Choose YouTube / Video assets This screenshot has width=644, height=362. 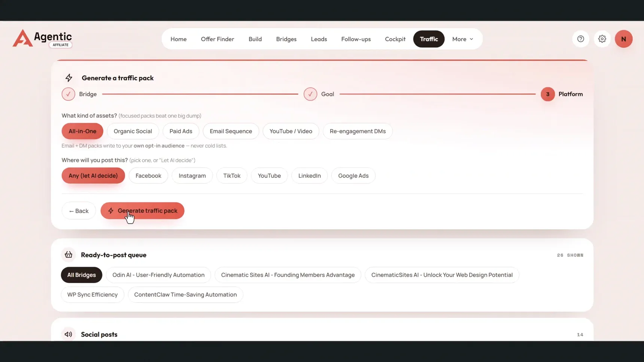(x=291, y=131)
